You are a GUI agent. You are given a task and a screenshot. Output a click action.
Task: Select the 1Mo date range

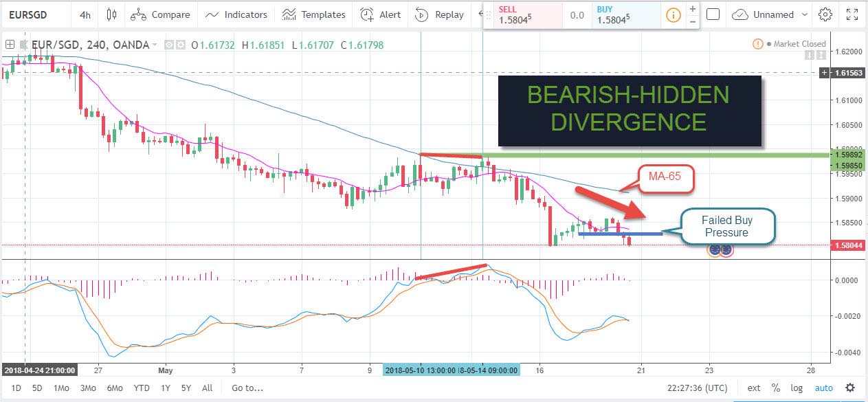pos(61,388)
